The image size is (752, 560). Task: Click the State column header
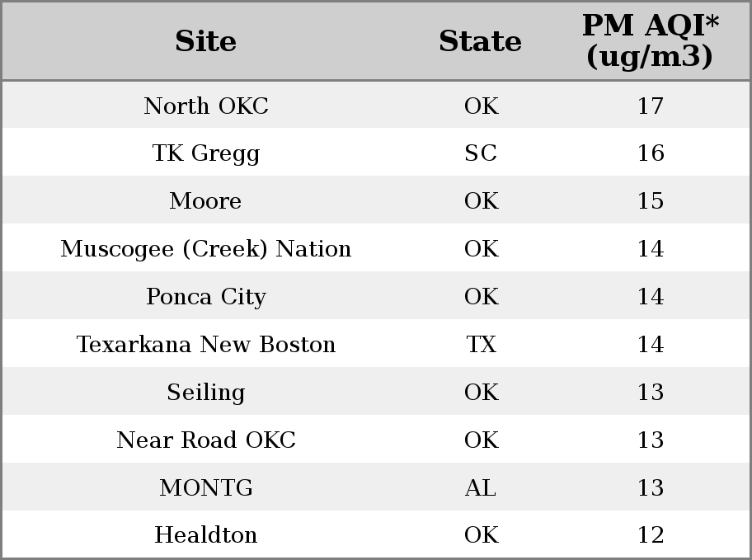(x=481, y=41)
